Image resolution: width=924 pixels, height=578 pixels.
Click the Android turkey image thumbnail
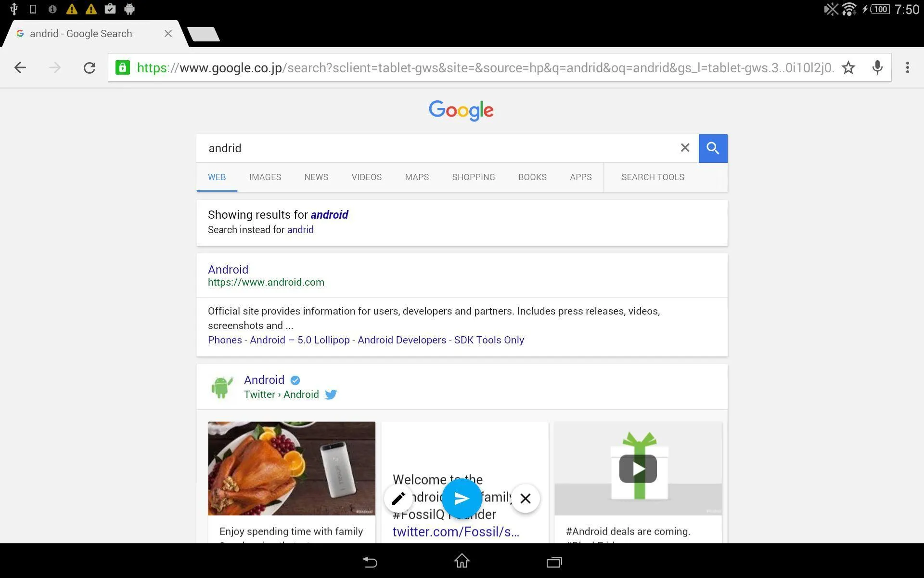tap(291, 468)
